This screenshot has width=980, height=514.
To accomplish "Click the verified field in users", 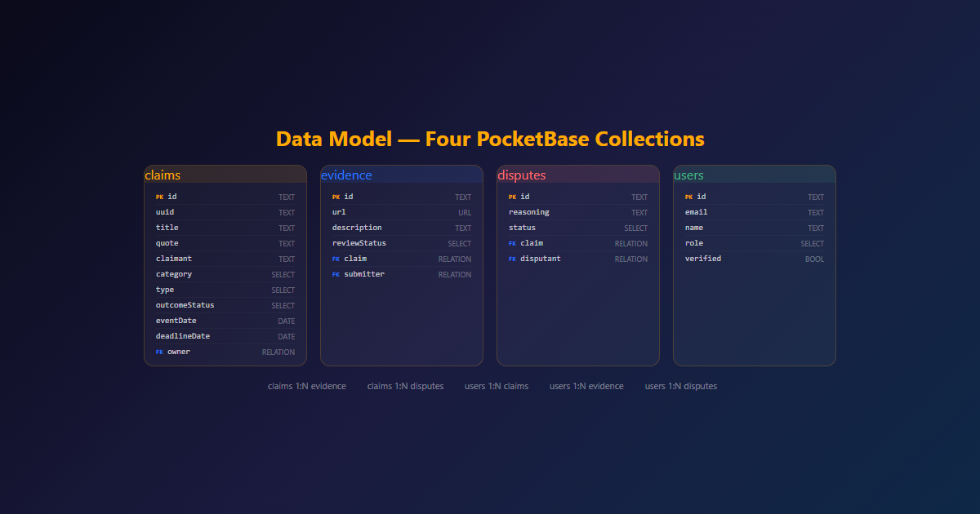I will pos(755,259).
